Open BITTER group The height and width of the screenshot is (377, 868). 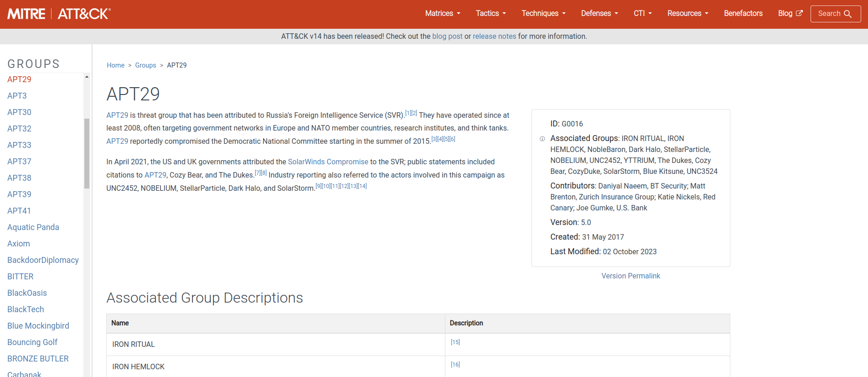click(21, 277)
